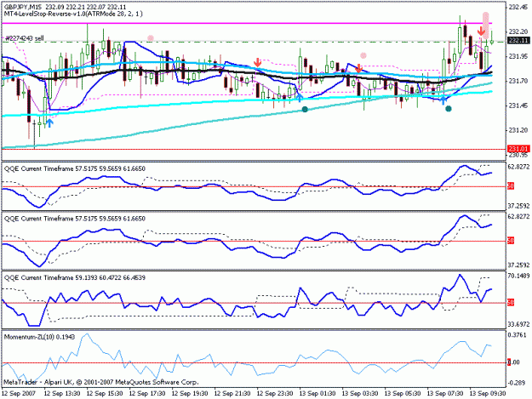532x399 pixels.
Task: Click the 12 Sep 17:30 time label
Action: point(147,394)
